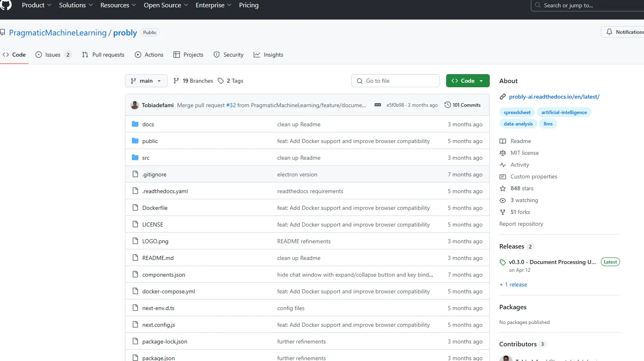Image resolution: width=644 pixels, height=361 pixels.
Task: Click the star icon next to 848 stars
Action: (x=503, y=188)
